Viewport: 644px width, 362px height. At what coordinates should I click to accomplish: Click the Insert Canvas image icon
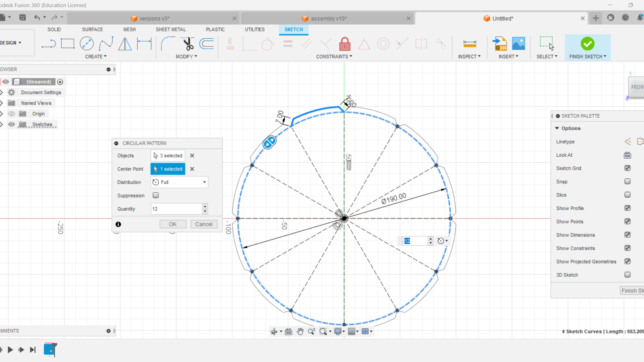point(519,44)
